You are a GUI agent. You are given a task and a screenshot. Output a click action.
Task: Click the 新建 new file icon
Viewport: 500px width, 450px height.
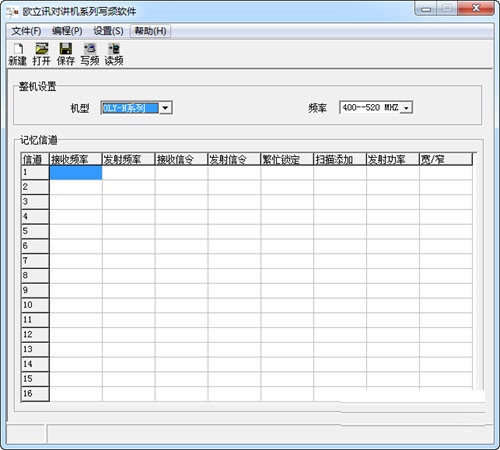pyautogui.click(x=18, y=49)
